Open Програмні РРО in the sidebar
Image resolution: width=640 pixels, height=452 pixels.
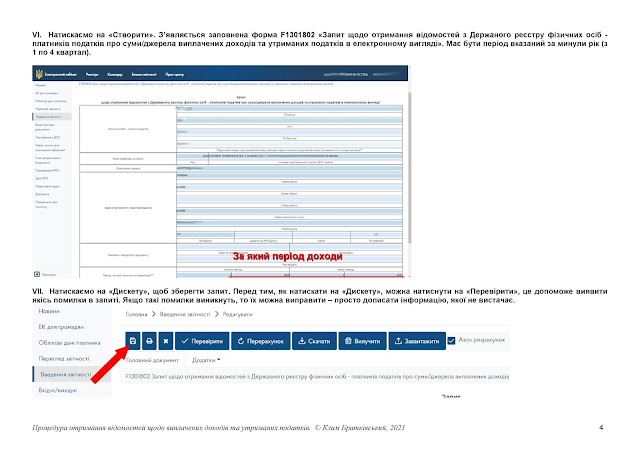[x=47, y=171]
